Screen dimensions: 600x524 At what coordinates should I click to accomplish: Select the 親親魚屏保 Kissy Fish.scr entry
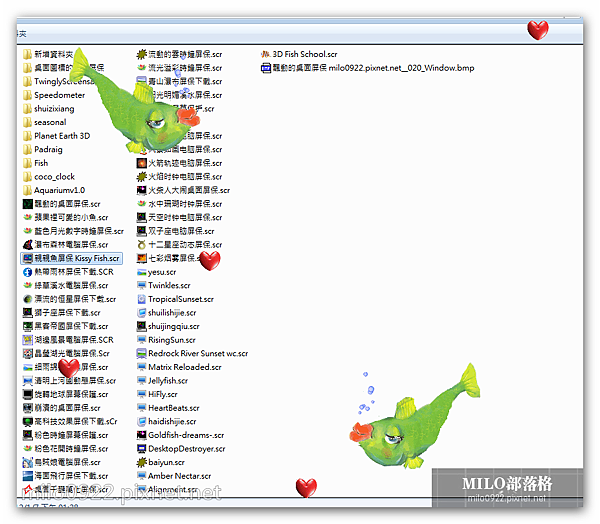[72, 258]
